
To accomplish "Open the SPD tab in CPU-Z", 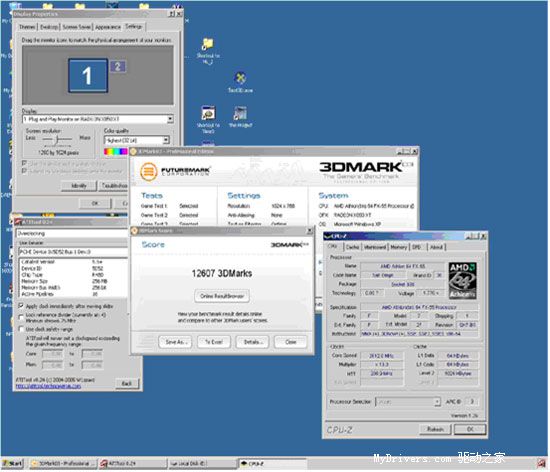I will pyautogui.click(x=416, y=247).
